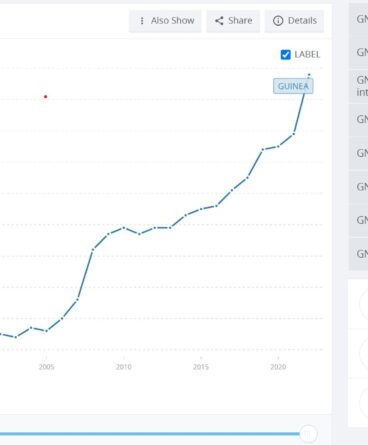Select the GUINEA series label tag
The image size is (368, 445).
[293, 86]
